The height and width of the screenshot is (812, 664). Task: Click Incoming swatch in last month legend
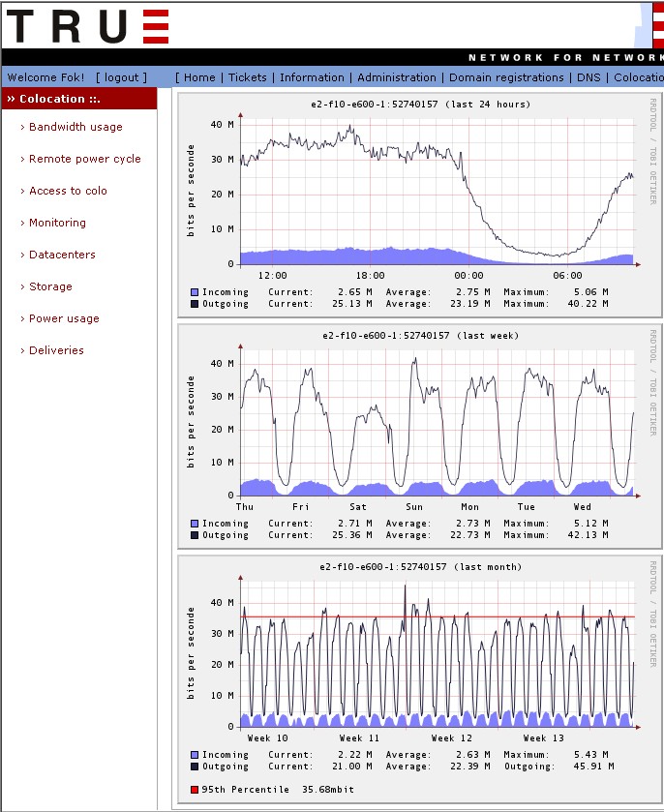[x=195, y=755]
